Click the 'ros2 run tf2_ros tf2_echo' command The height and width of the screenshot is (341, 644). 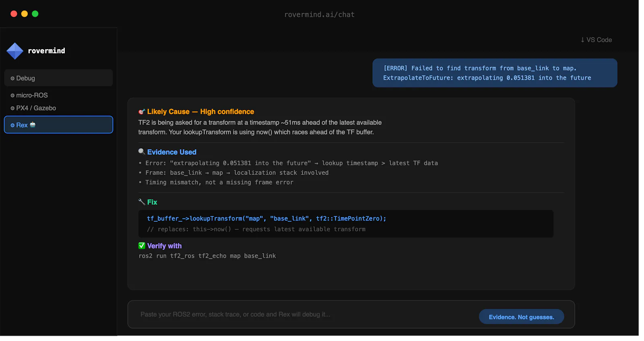(x=207, y=256)
